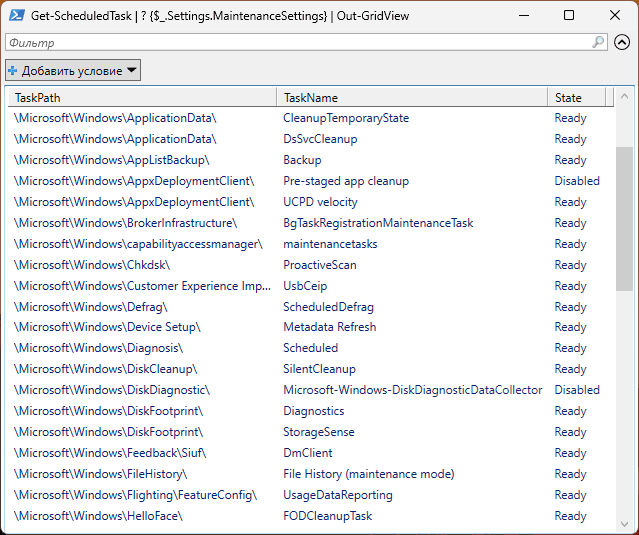Screen dimensions: 639x535
Task: Close the Out-GridView window
Action: pyautogui.click(x=615, y=15)
